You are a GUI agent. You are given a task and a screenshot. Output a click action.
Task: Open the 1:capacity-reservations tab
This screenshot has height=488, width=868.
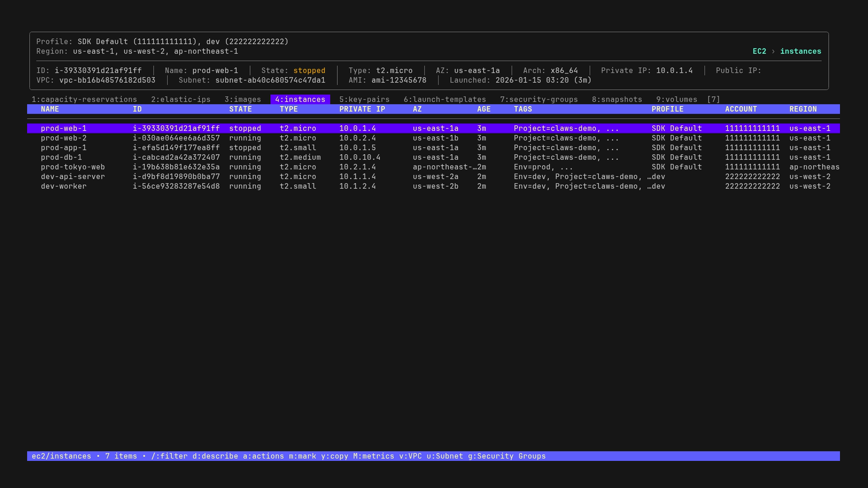[x=84, y=99]
